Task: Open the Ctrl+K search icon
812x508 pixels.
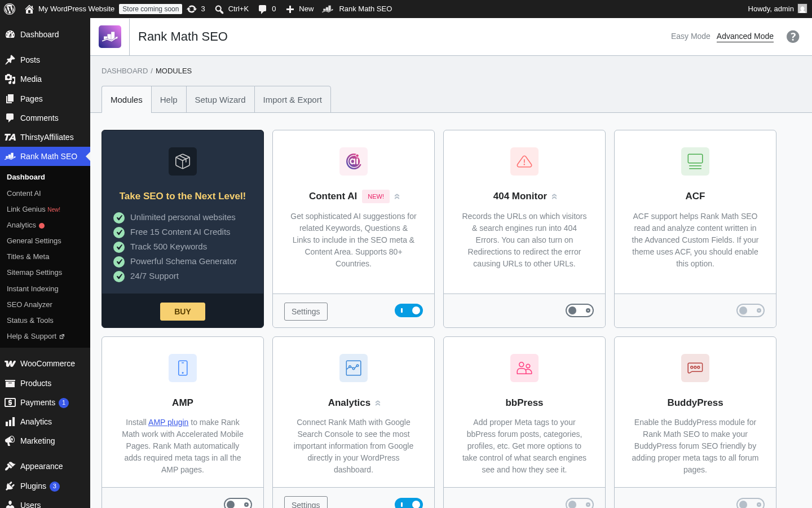Action: [219, 9]
